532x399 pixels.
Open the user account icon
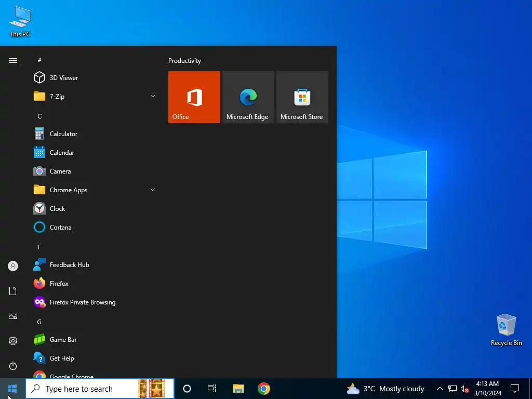tap(13, 266)
